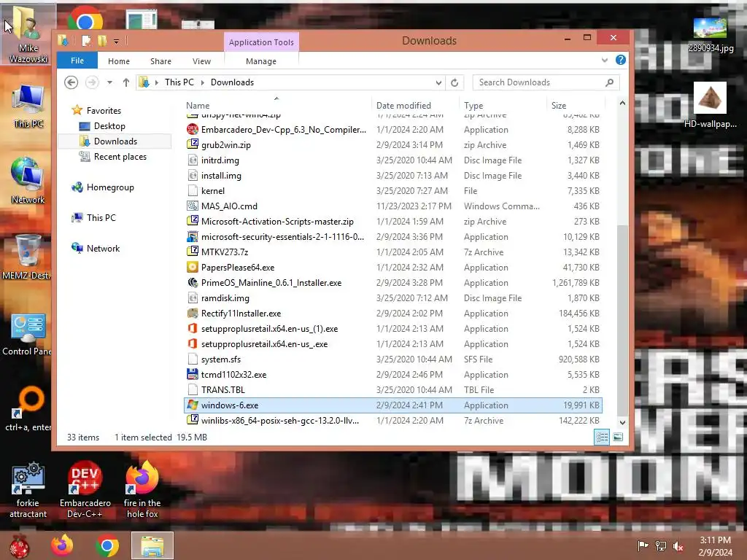747x560 pixels.
Task: Select ramdisk.img file name
Action: coord(225,298)
